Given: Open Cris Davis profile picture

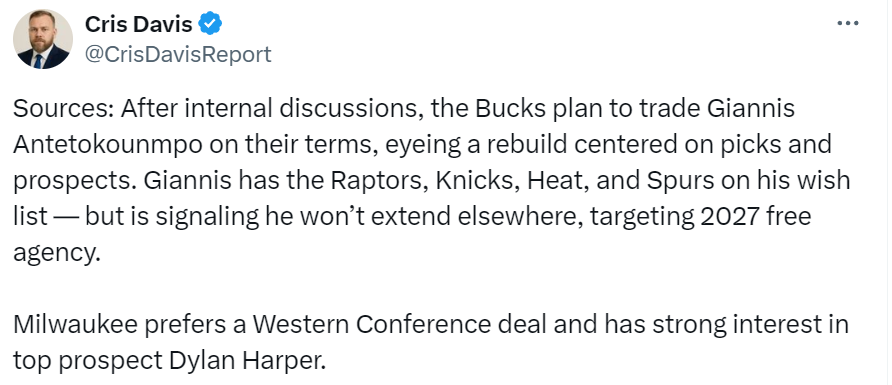Looking at the screenshot, I should (x=43, y=40).
